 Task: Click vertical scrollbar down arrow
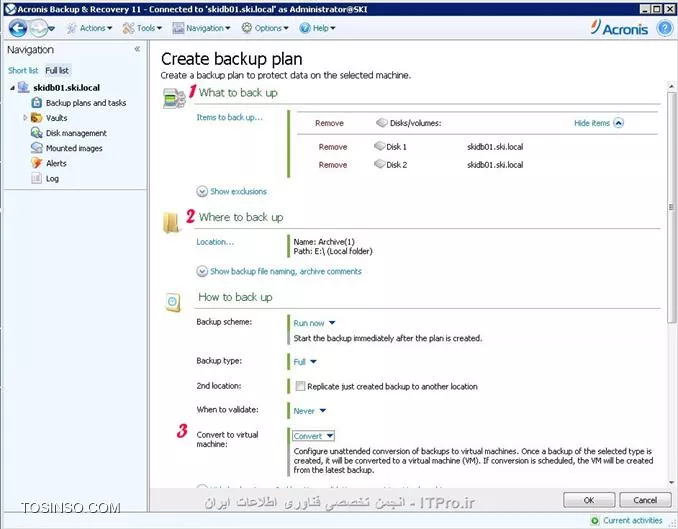pyautogui.click(x=671, y=483)
